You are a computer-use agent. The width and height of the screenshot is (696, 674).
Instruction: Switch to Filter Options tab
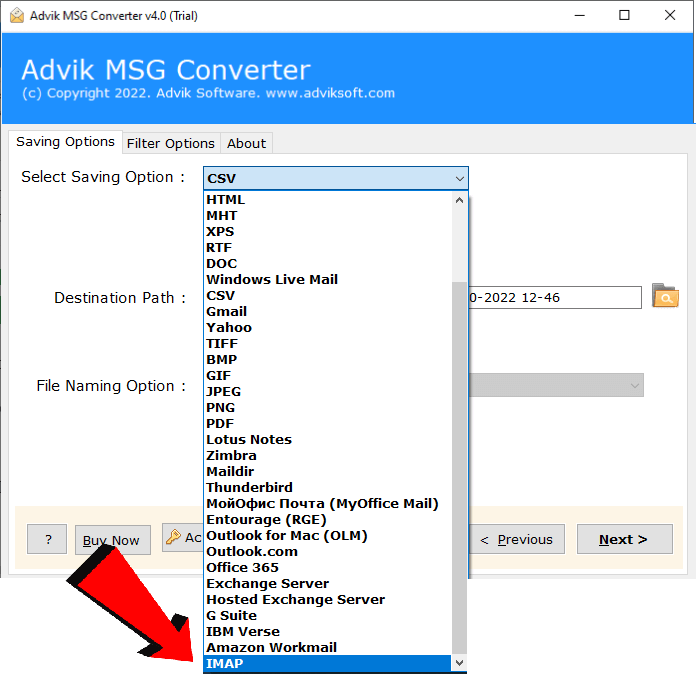[170, 143]
